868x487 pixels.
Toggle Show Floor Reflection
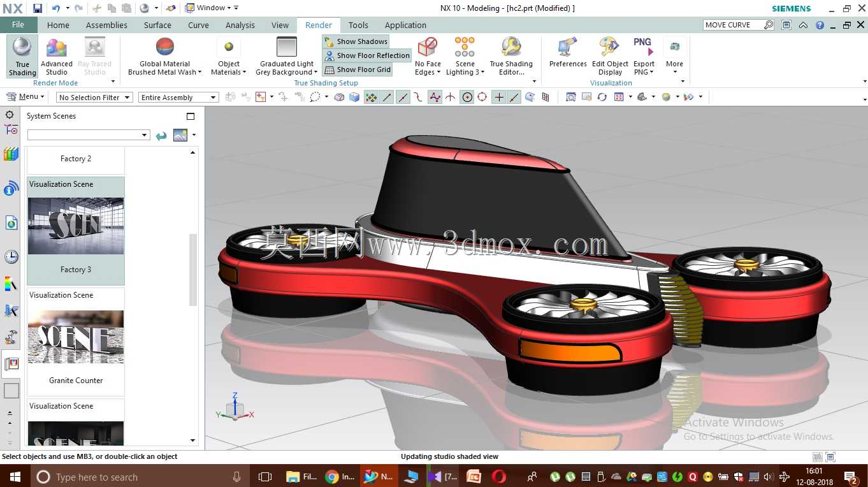[367, 55]
